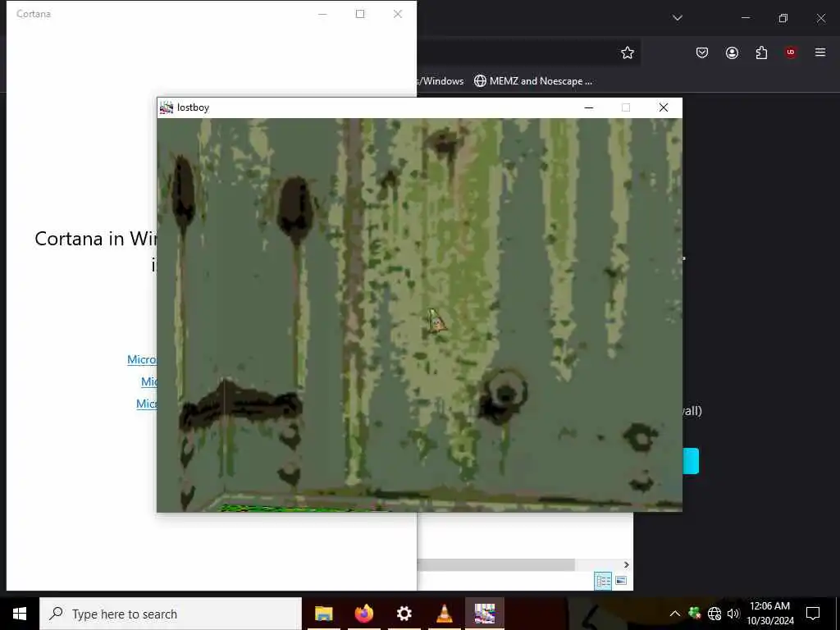Click the horizontal scrollbar right arrow
Image resolution: width=840 pixels, height=630 pixels.
[x=626, y=564]
